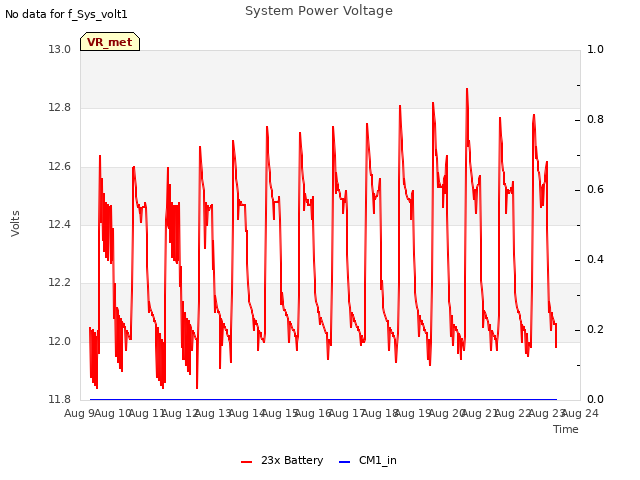Click the Aug 14 date tick label
Image resolution: width=640 pixels, height=480 pixels.
click(247, 414)
